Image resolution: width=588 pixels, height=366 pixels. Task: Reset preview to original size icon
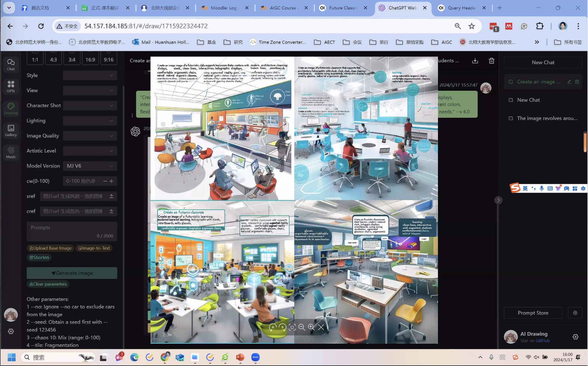point(292,327)
